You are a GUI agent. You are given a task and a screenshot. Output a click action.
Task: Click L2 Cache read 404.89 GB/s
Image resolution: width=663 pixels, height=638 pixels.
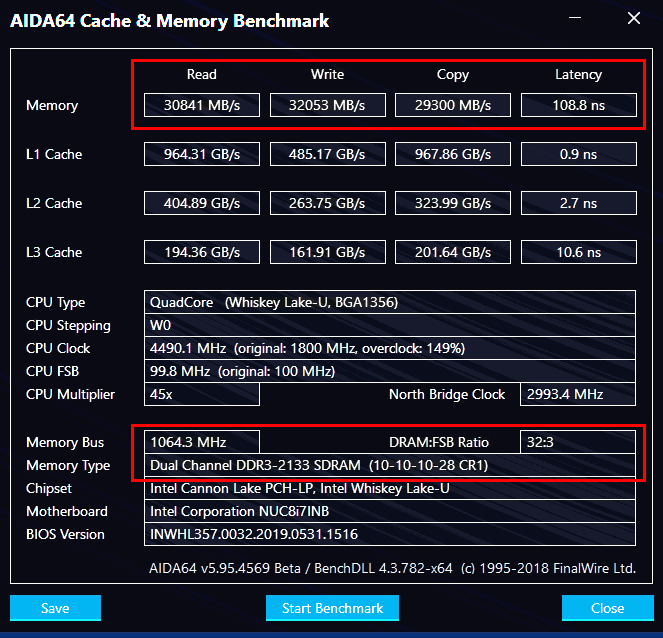pos(202,203)
